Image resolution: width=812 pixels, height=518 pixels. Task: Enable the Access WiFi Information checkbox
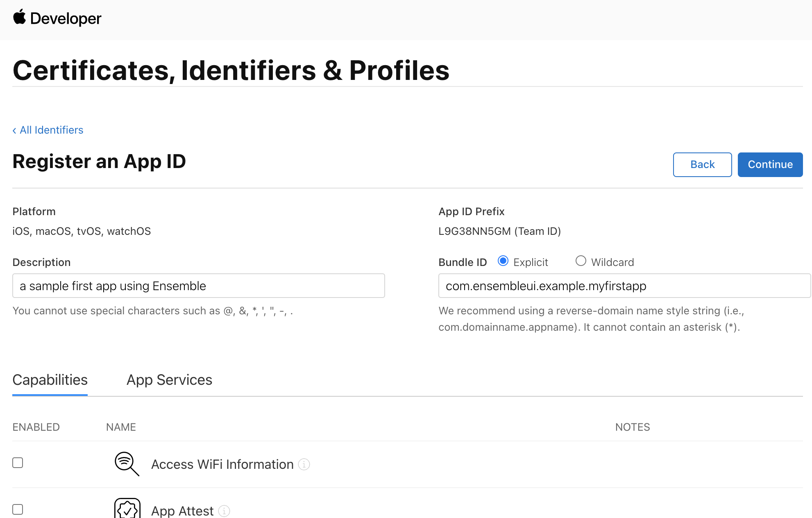point(18,463)
